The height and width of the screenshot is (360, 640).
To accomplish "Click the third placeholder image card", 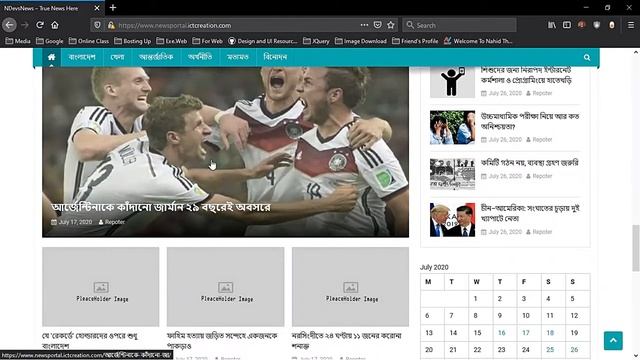I will [x=350, y=287].
